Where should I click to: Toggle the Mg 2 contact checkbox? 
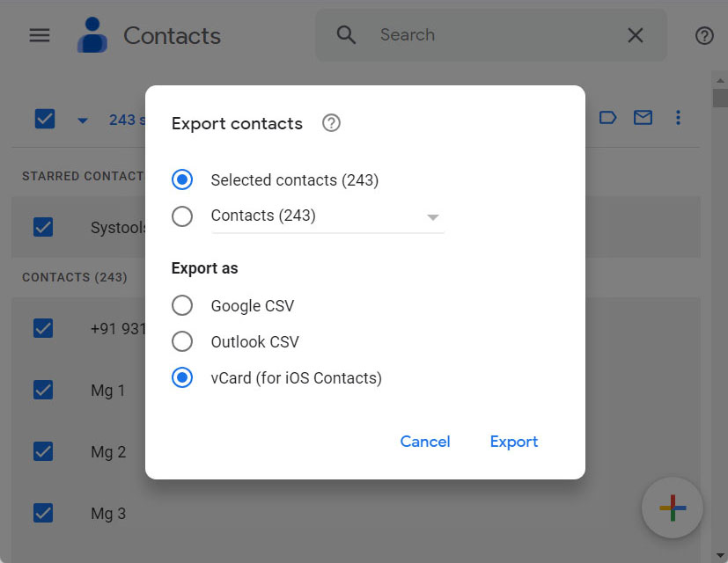click(x=45, y=451)
